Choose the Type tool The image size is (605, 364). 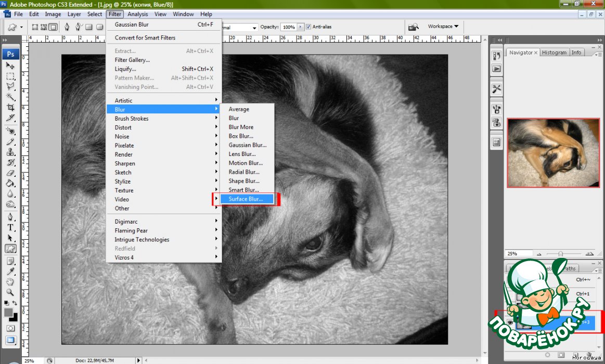[x=10, y=228]
